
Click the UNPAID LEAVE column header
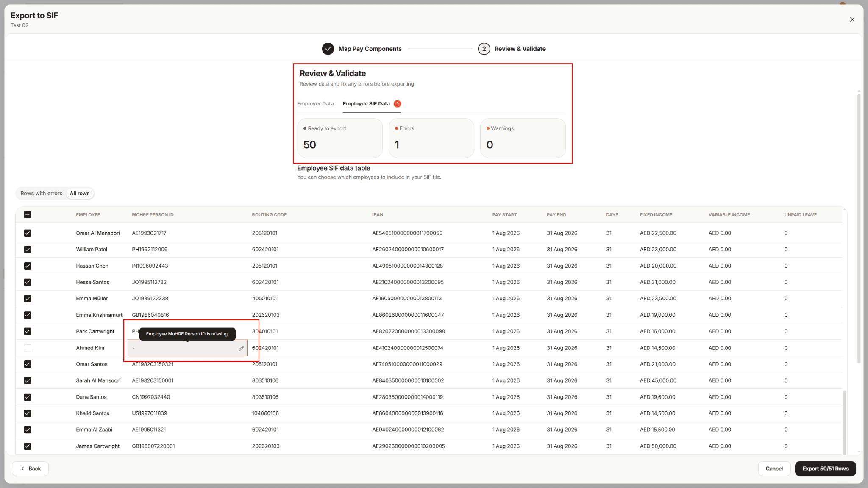[x=800, y=215]
